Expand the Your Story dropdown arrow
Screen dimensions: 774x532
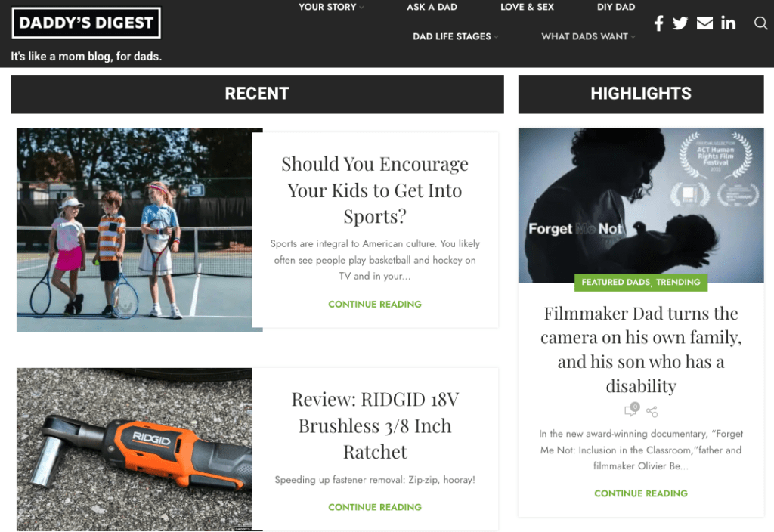[361, 8]
